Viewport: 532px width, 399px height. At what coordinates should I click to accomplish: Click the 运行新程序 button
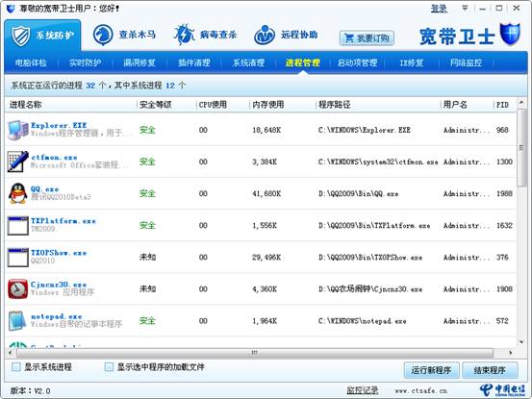[x=432, y=370]
